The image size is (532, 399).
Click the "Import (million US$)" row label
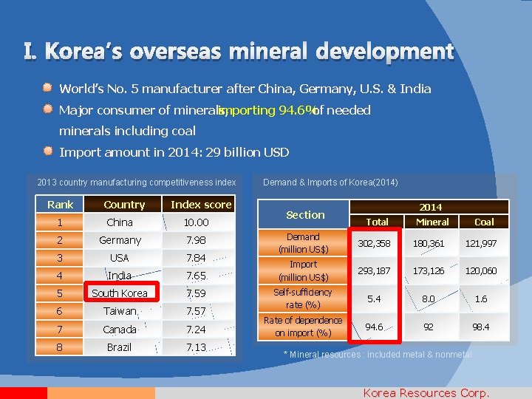click(x=304, y=270)
